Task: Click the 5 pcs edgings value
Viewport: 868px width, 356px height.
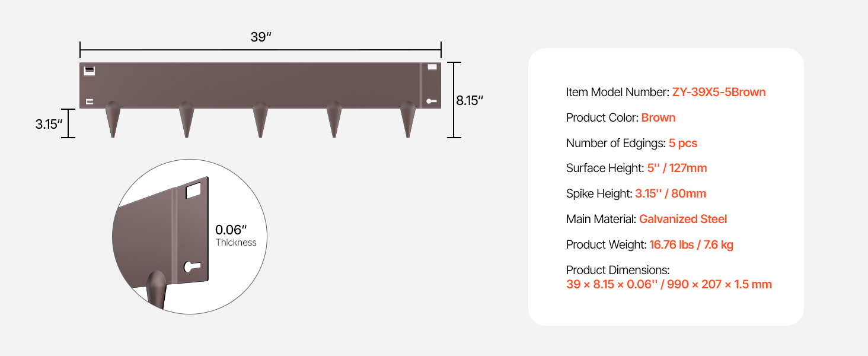Action: click(683, 143)
